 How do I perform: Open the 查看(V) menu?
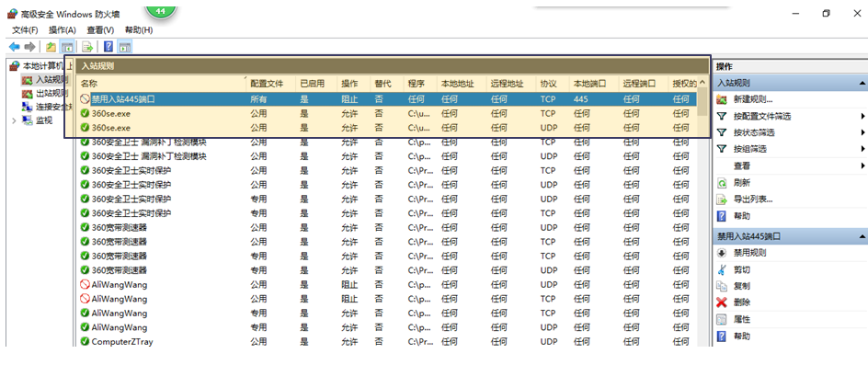point(100,30)
